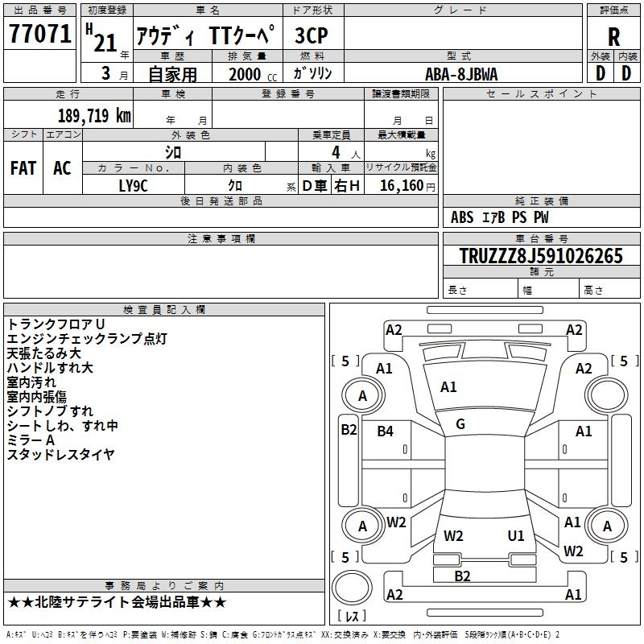Select the color number LY9C
This screenshot has height=644, width=644.
134,185
